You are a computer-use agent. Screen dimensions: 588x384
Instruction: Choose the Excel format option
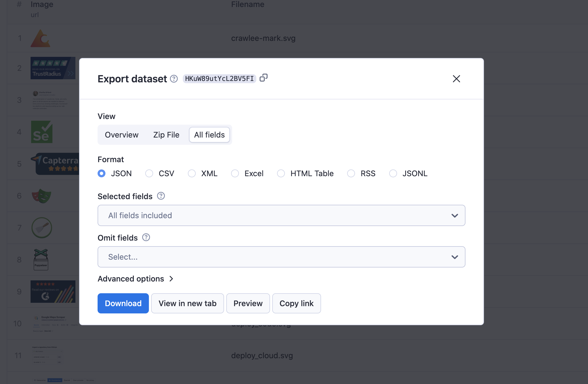click(x=235, y=173)
